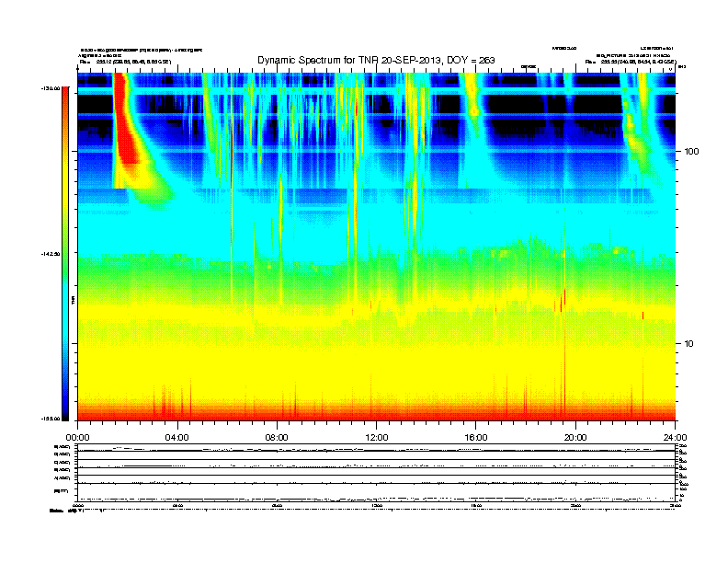
Task: Click the 08:00 time axis label
Action: coord(277,438)
